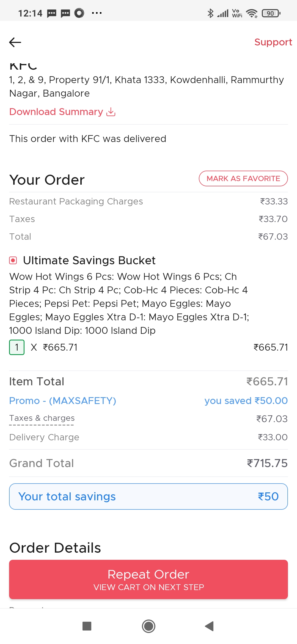The image size is (297, 644).
Task: Tap Android recent apps square icon
Action: tap(87, 626)
